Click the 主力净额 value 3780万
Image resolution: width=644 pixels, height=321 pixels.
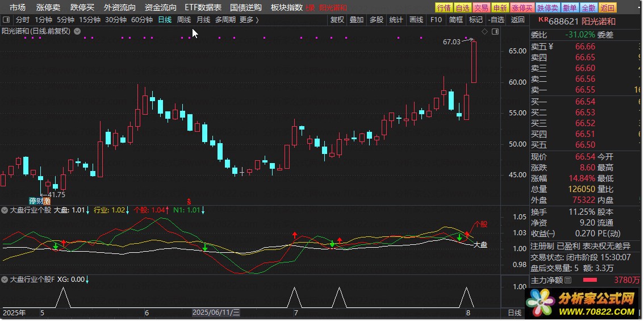[x=627, y=280]
